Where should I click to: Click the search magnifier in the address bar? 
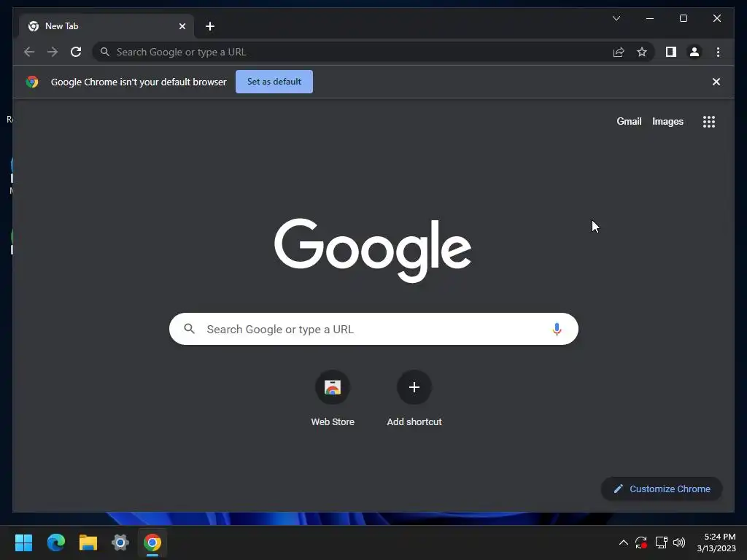tap(105, 52)
